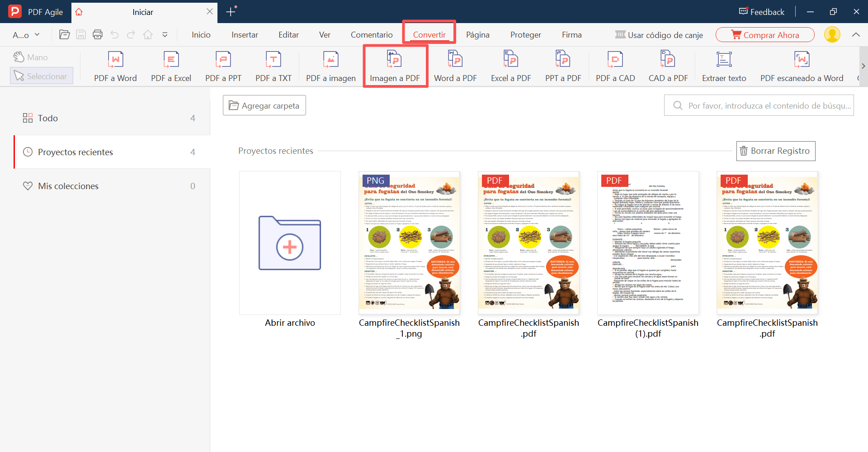Launch the Word a PDF converter
The height and width of the screenshot is (452, 868).
pos(455,67)
